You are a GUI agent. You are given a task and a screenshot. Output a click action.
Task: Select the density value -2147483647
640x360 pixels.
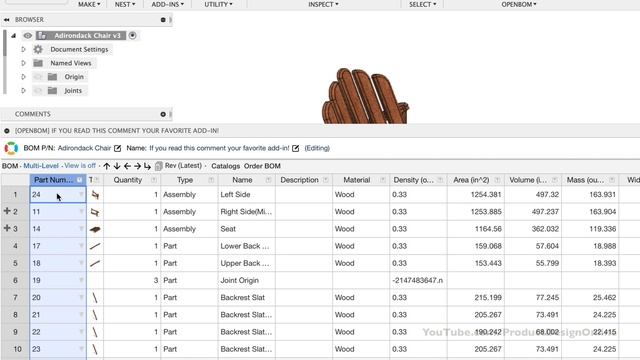(418, 280)
